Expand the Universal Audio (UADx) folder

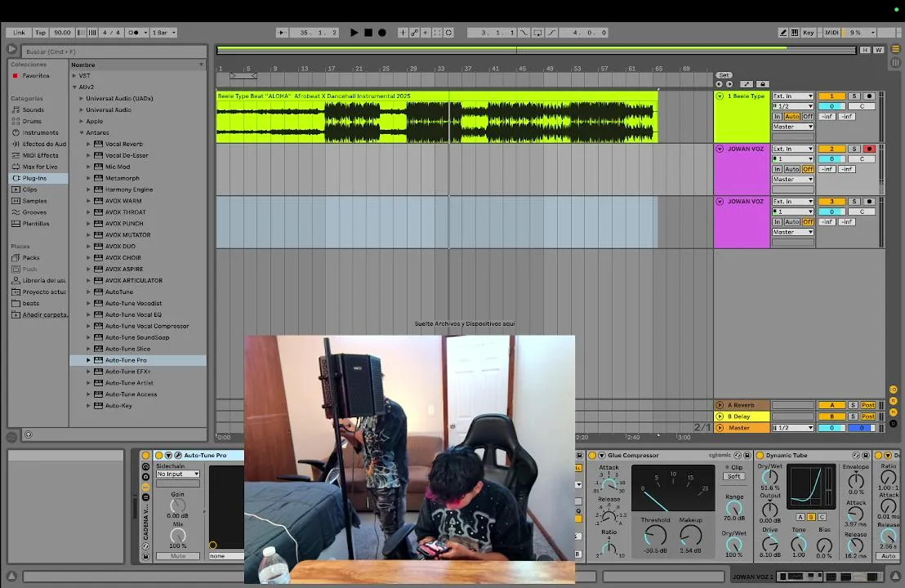coord(82,99)
